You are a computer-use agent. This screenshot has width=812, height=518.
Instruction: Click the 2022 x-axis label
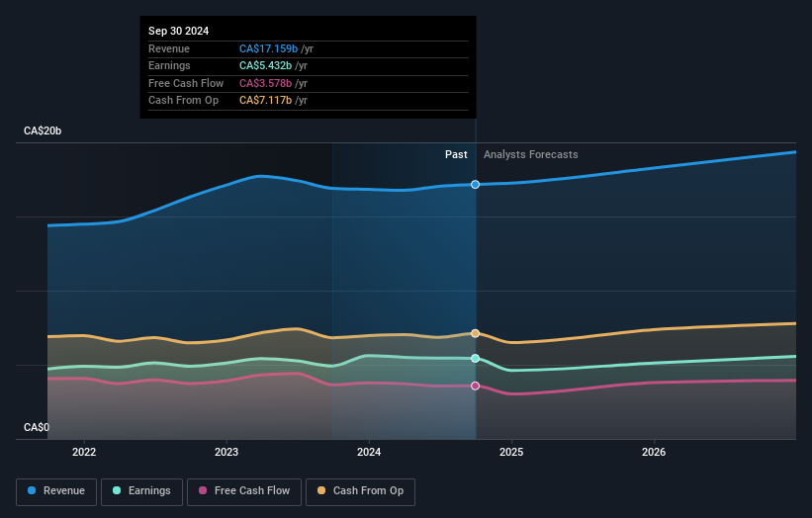(x=84, y=453)
